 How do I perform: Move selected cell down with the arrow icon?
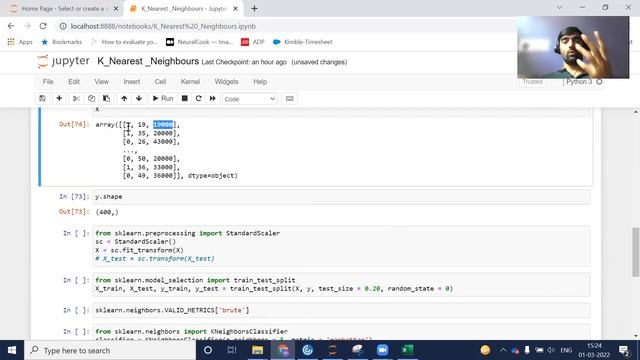pyautogui.click(x=139, y=98)
